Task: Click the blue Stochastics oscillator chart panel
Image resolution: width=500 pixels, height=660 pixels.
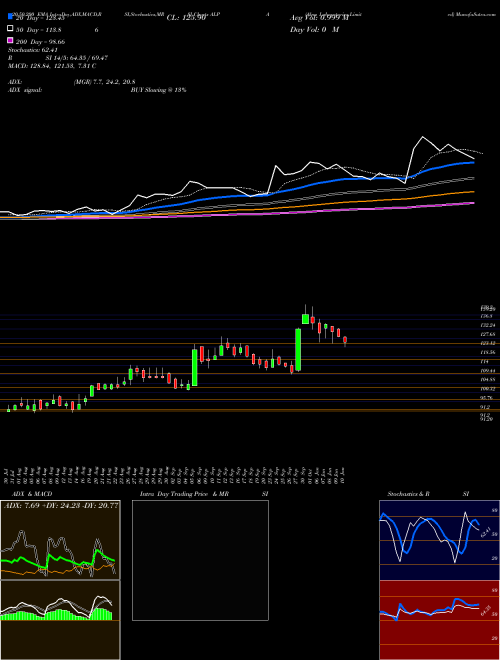Action: tap(439, 540)
